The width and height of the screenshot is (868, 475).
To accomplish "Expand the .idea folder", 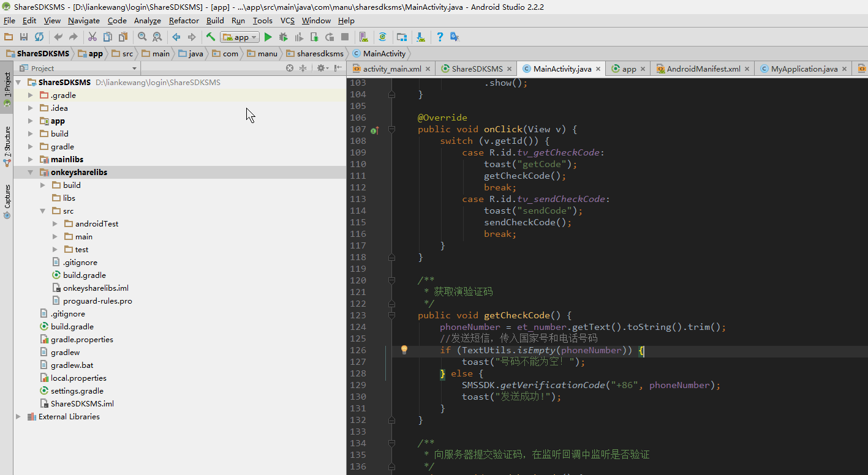I will (31, 108).
